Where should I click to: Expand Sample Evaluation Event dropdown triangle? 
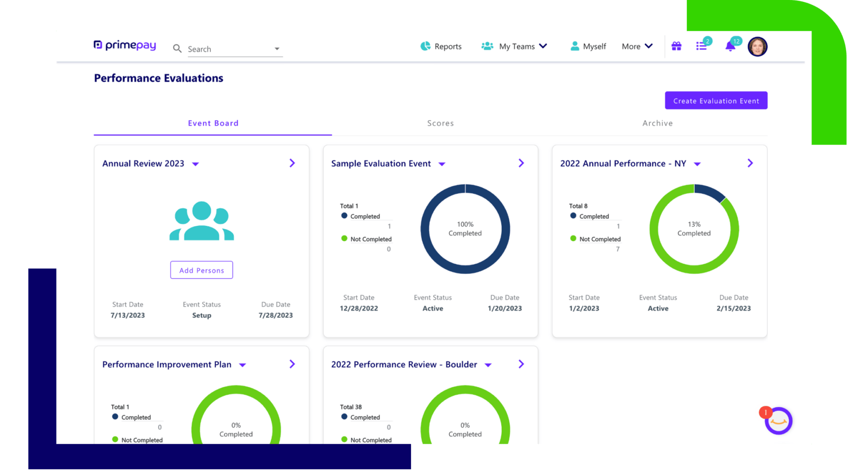click(442, 164)
